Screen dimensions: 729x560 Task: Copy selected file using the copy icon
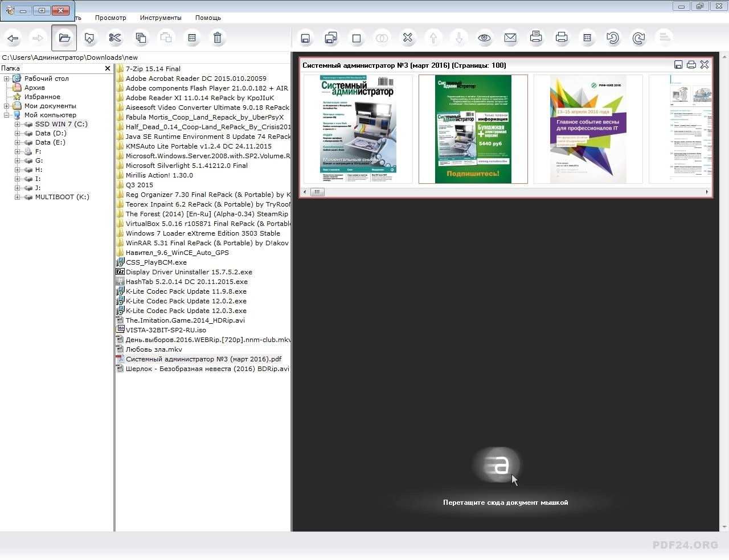(x=141, y=38)
